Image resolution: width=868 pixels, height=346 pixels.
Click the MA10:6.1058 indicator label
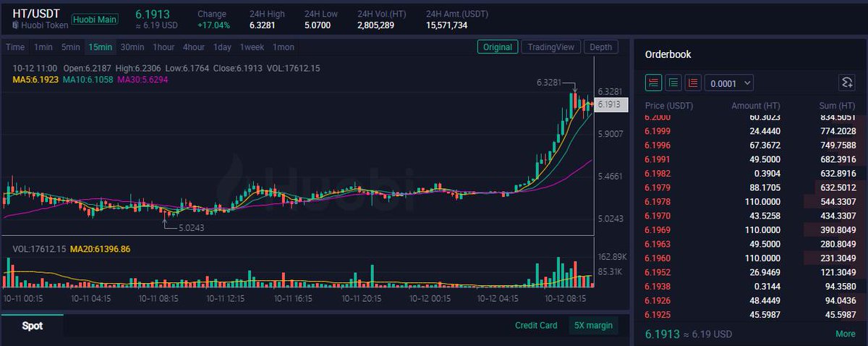click(x=87, y=79)
